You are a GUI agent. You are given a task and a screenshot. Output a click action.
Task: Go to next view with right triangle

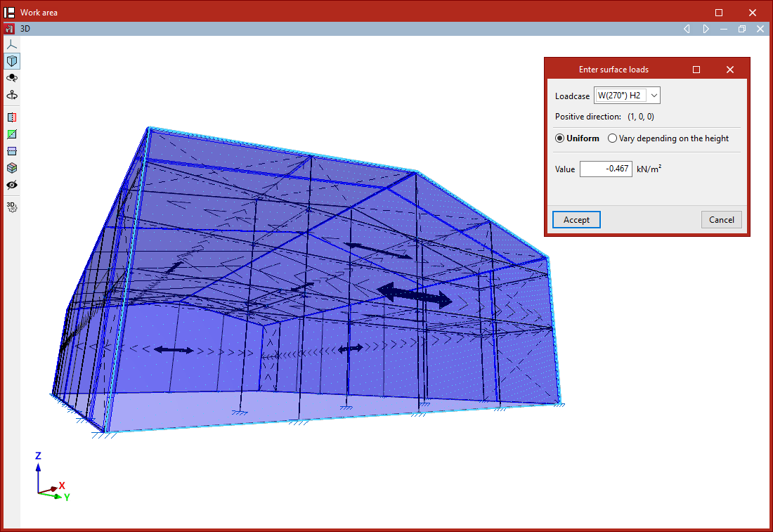click(x=706, y=29)
